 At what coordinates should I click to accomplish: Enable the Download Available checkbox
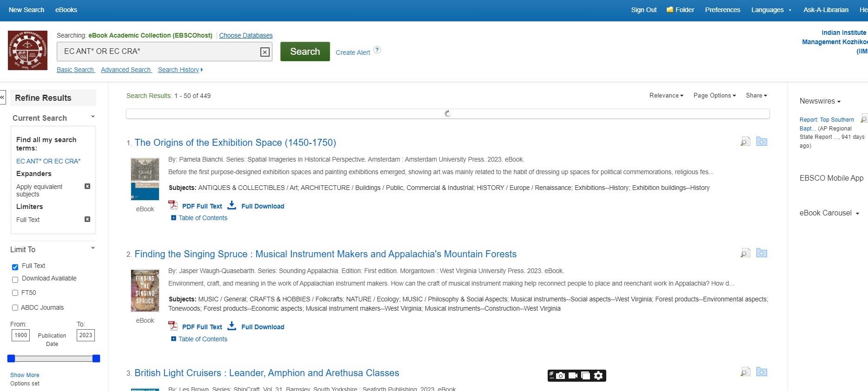coord(15,280)
